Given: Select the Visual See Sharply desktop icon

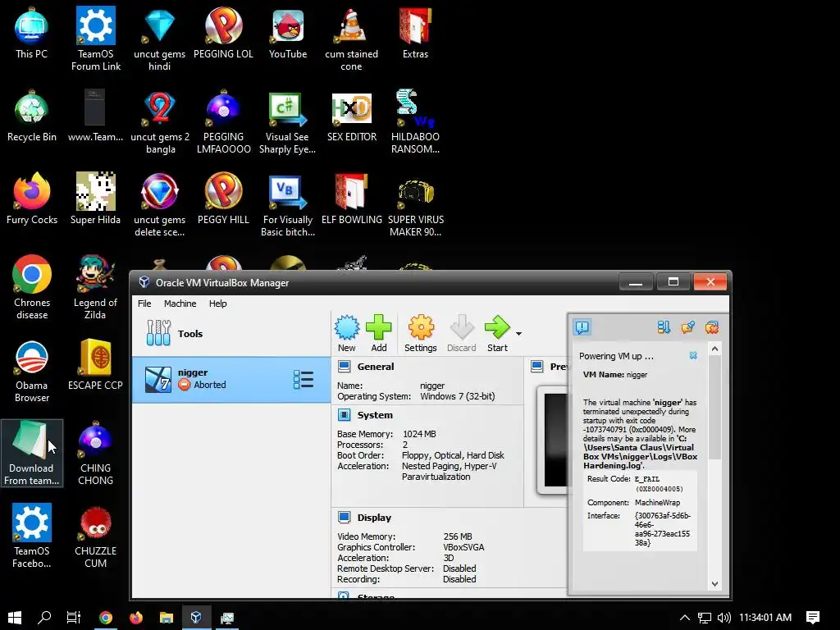Looking at the screenshot, I should [x=288, y=122].
